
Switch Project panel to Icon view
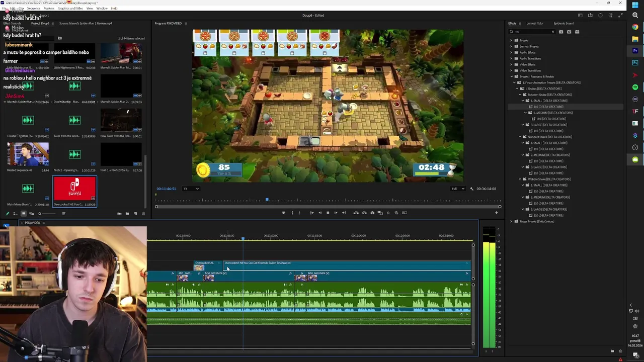point(23,214)
